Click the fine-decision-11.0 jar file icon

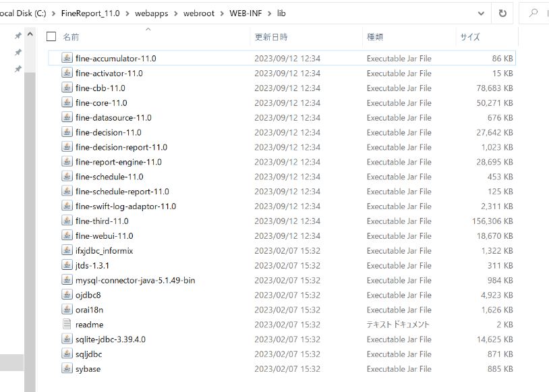click(x=67, y=132)
